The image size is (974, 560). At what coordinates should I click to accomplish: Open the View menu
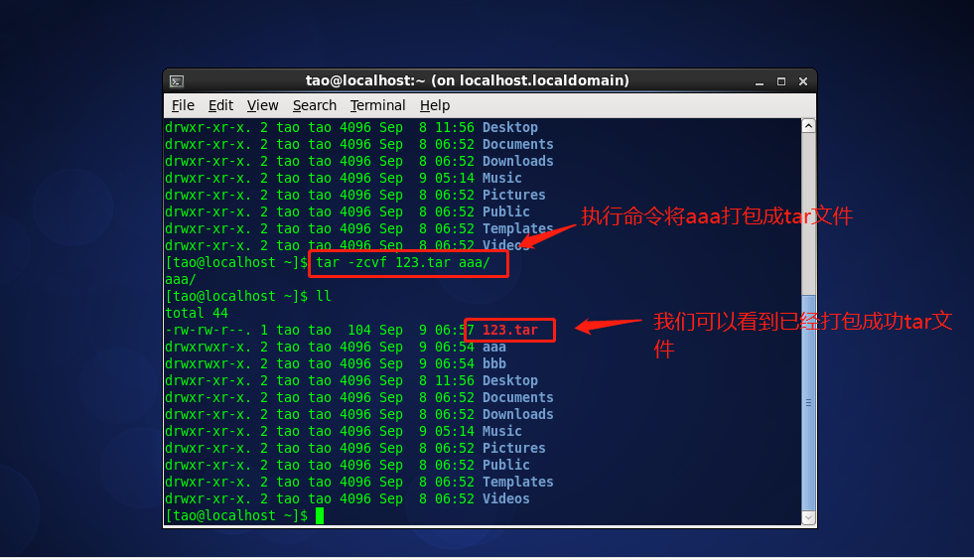262,105
